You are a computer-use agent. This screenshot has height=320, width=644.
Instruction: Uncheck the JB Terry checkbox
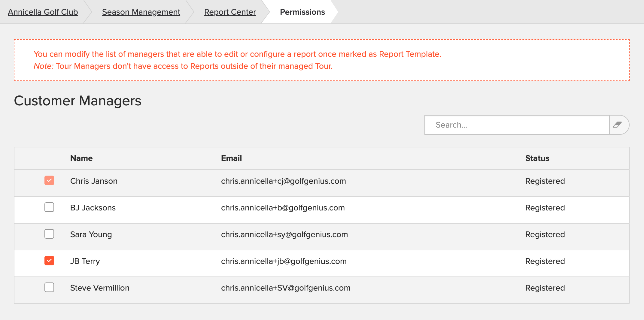pos(49,261)
